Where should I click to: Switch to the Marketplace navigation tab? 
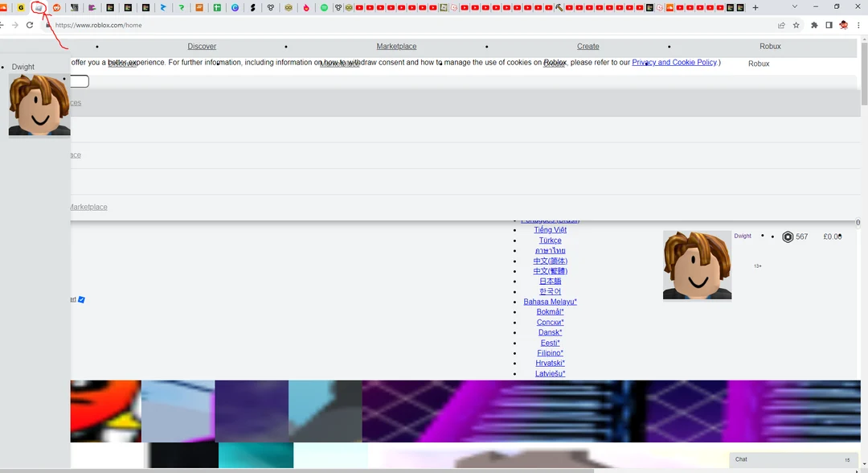tap(396, 46)
